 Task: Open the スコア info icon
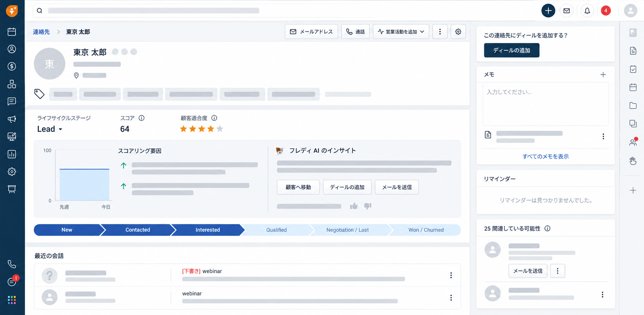click(x=142, y=118)
